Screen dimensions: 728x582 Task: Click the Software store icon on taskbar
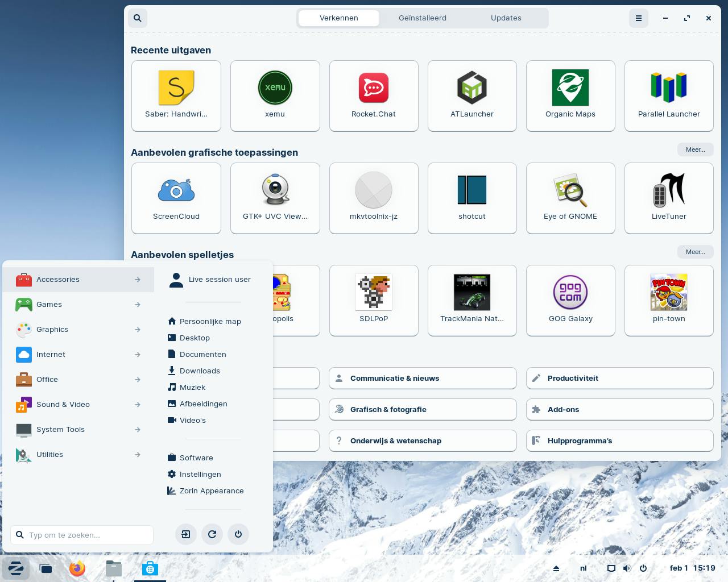150,568
